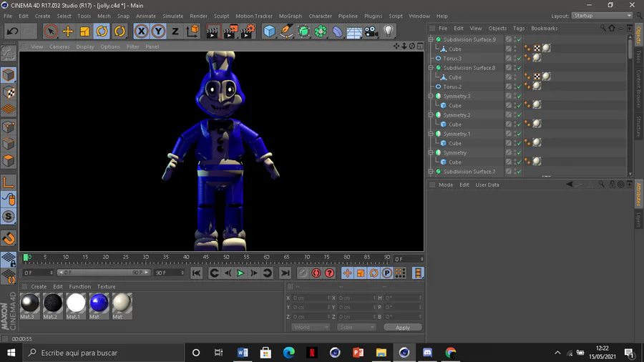Enable Points mode
This screenshot has height=362, width=644.
tap(8, 127)
